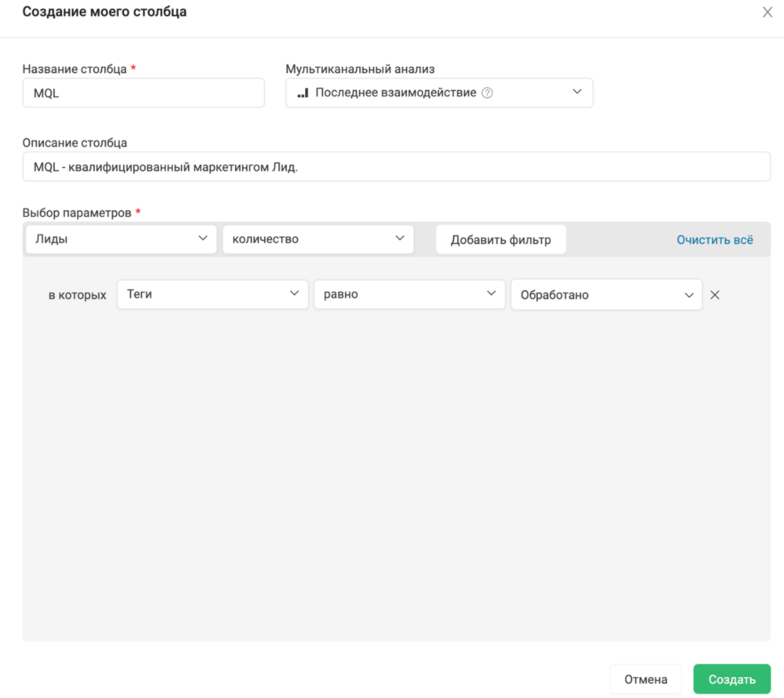Click the Название столбца label
The height and width of the screenshot is (698, 784).
pyautogui.click(x=74, y=69)
